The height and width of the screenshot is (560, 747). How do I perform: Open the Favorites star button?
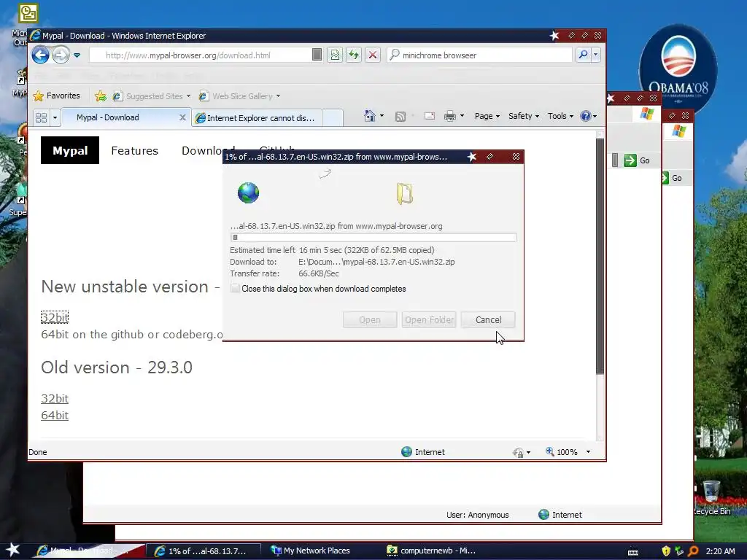56,96
